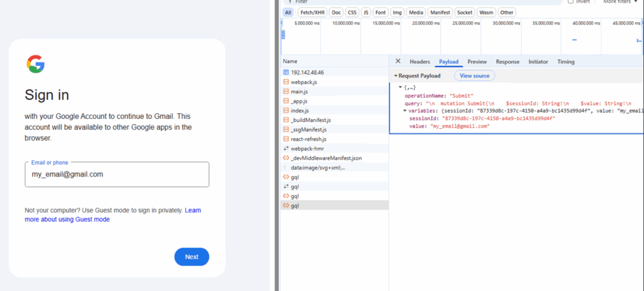Click the Email or phone input field

[x=117, y=175]
